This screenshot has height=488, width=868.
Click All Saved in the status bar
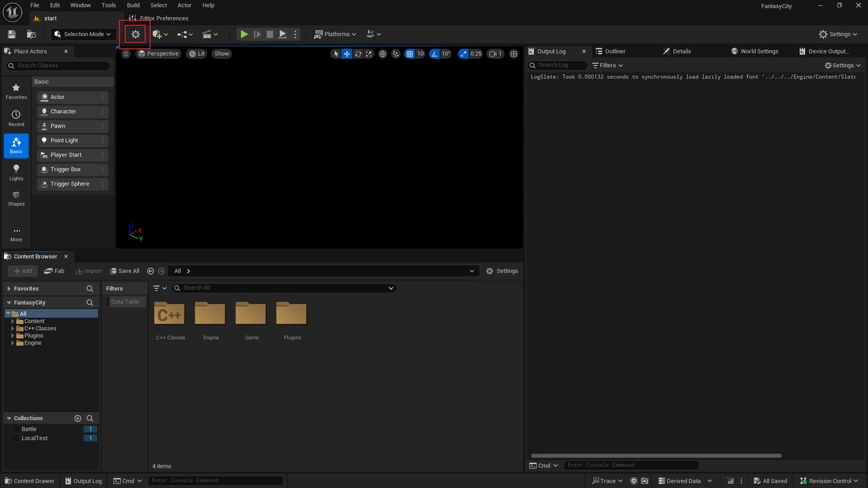click(769, 481)
